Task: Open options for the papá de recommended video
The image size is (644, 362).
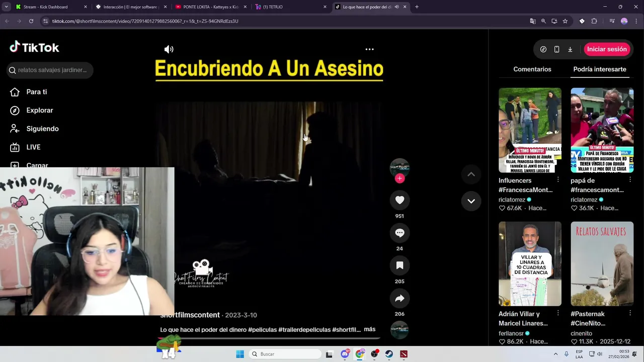Action: point(630,179)
